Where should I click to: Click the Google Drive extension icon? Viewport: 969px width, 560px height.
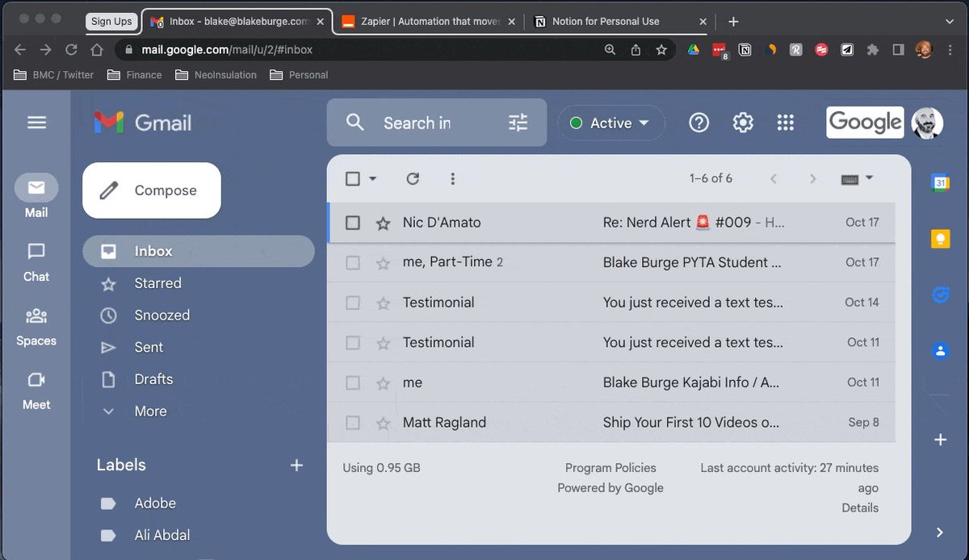693,50
